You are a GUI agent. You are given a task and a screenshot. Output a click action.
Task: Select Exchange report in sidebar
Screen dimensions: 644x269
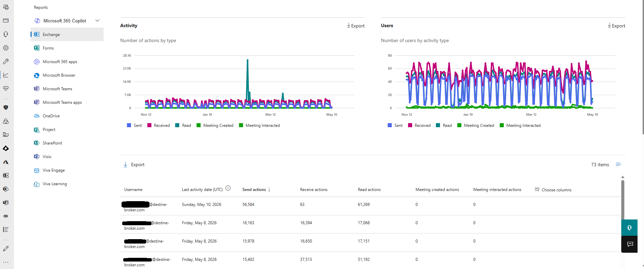click(x=67, y=34)
